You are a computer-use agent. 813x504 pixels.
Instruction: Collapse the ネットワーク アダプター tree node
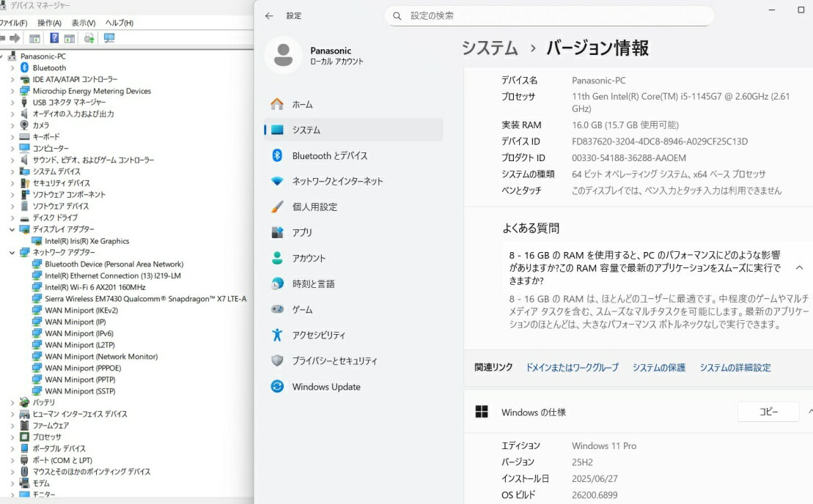coord(12,253)
